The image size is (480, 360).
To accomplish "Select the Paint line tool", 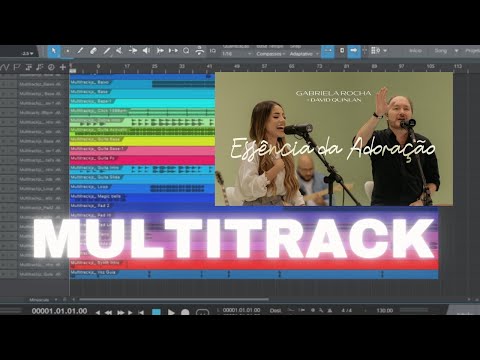I will [106, 51].
